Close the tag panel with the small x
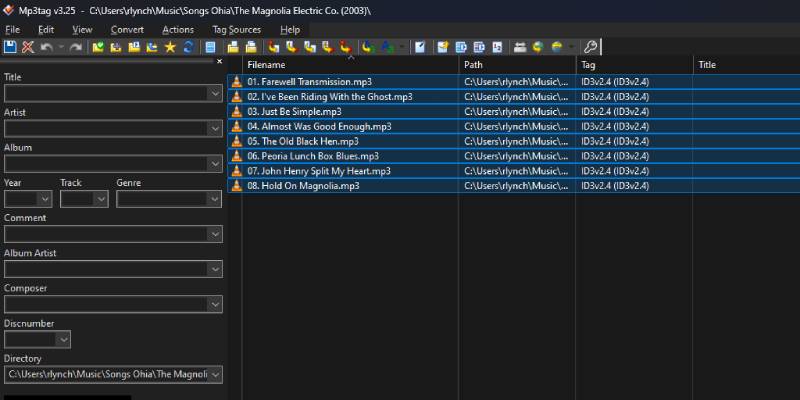Image resolution: width=800 pixels, height=400 pixels. click(x=219, y=61)
